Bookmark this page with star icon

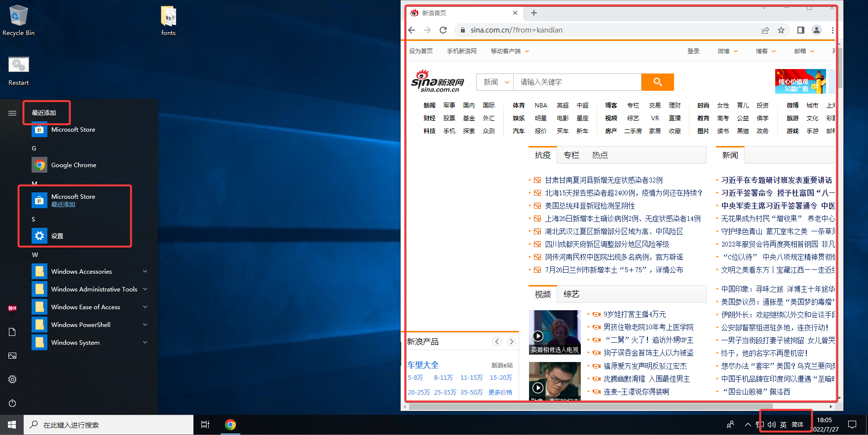(x=781, y=30)
